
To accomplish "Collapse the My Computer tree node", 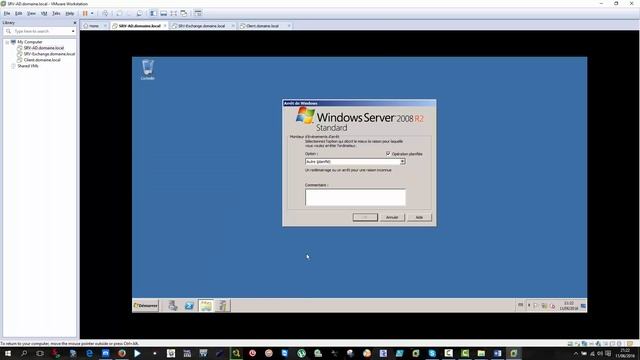I will 7,42.
